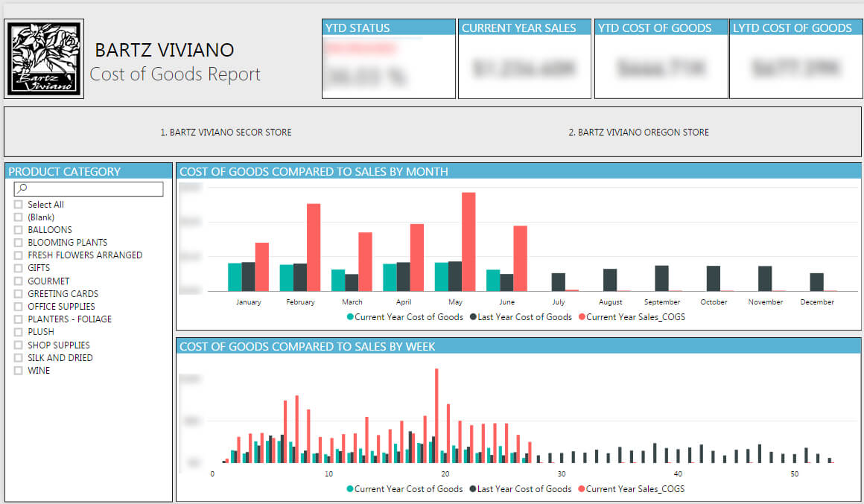
Task: Click monthly legend Last Year Cost of Goods swatch
Action: [x=473, y=317]
